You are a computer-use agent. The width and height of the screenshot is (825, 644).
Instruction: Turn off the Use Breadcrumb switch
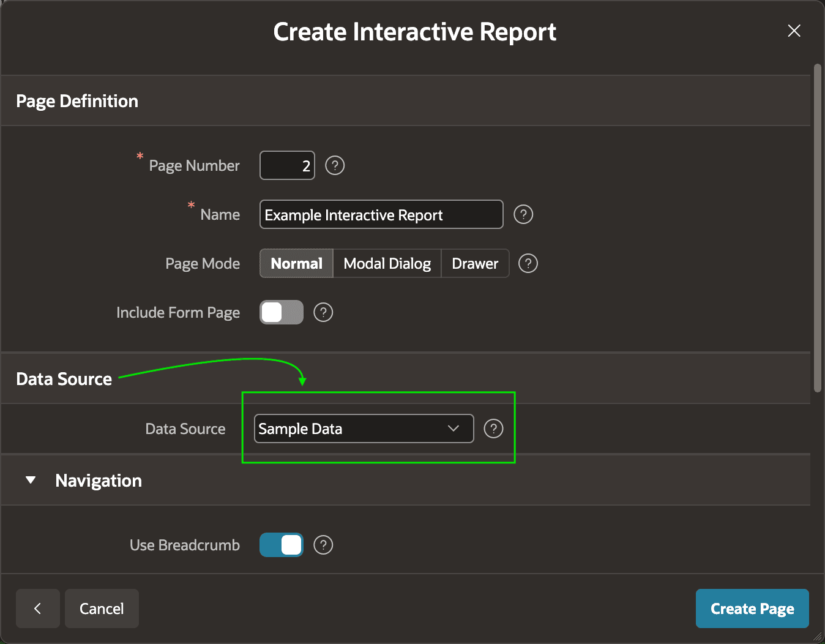click(x=282, y=545)
